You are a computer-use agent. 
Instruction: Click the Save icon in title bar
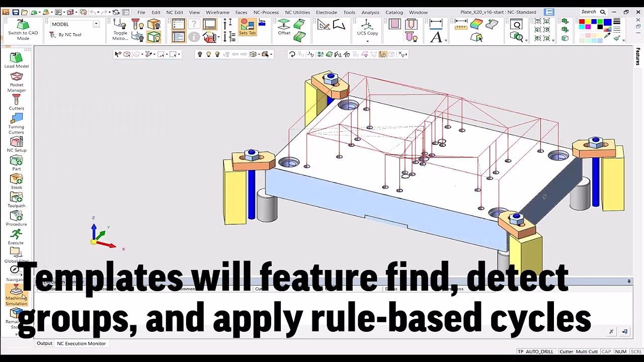tap(16, 12)
